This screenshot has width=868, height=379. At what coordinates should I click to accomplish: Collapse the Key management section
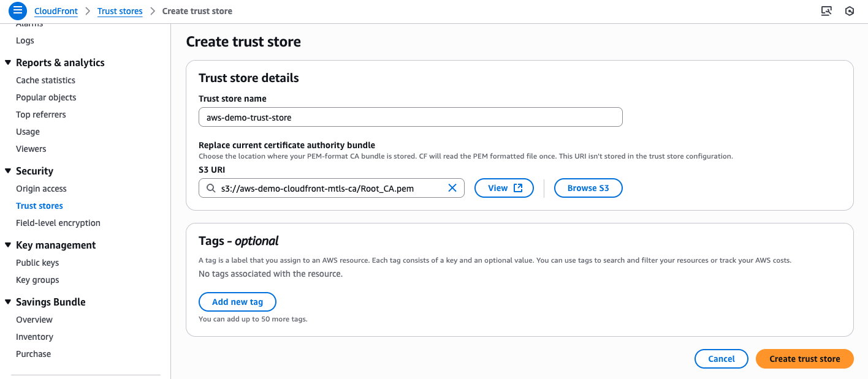click(8, 245)
